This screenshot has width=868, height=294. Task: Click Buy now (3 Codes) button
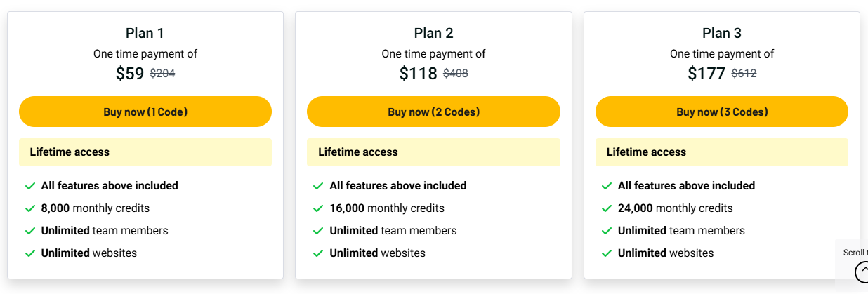tap(722, 112)
